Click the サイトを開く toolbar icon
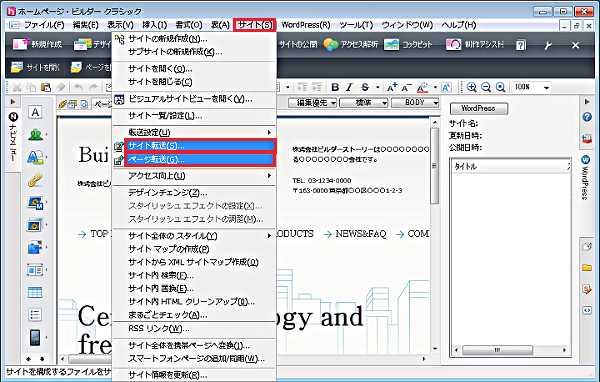 coord(35,67)
